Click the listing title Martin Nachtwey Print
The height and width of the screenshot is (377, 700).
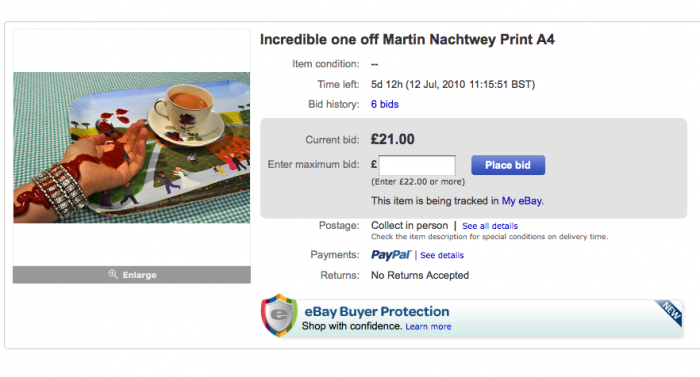coord(407,39)
